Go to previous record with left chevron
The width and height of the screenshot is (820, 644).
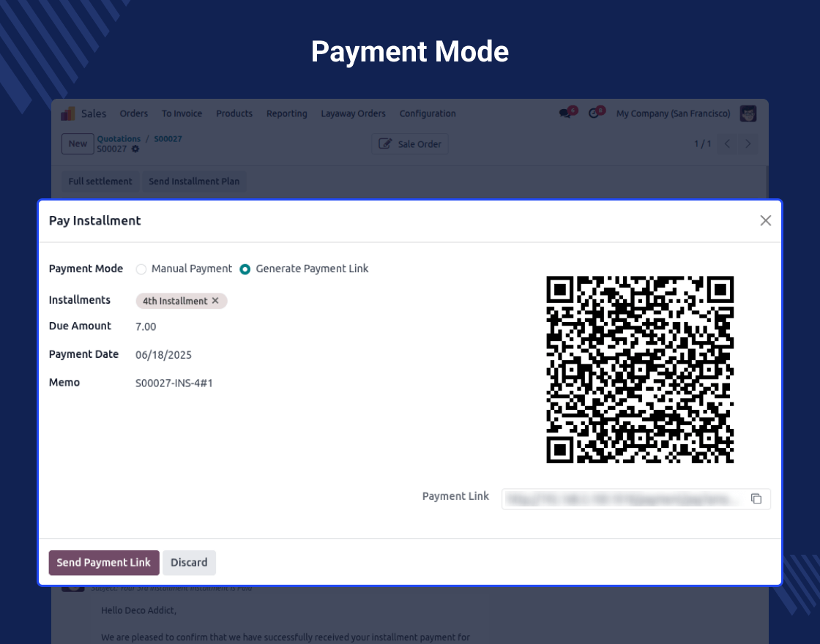pos(727,143)
